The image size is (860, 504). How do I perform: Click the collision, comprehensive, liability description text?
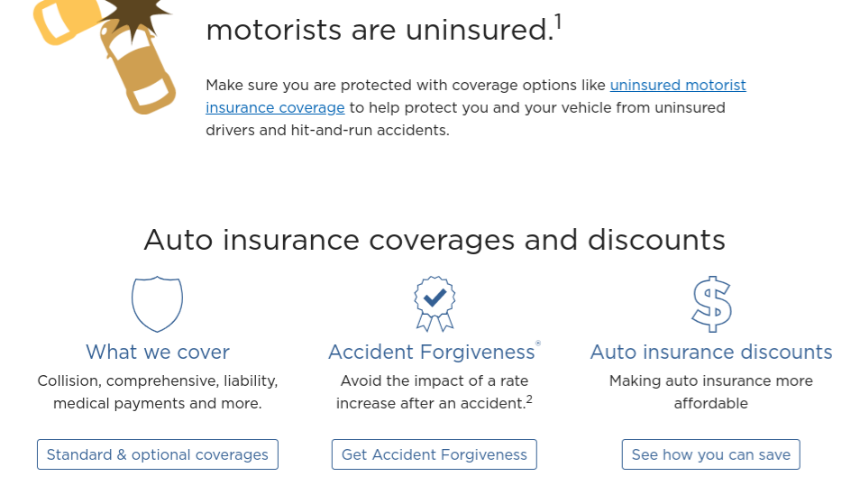coord(158,392)
